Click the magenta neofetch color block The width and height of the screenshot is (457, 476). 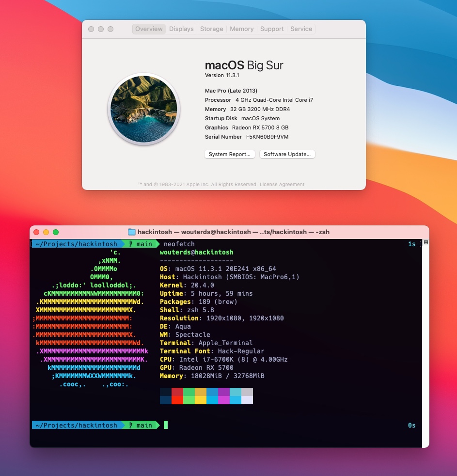point(223,400)
